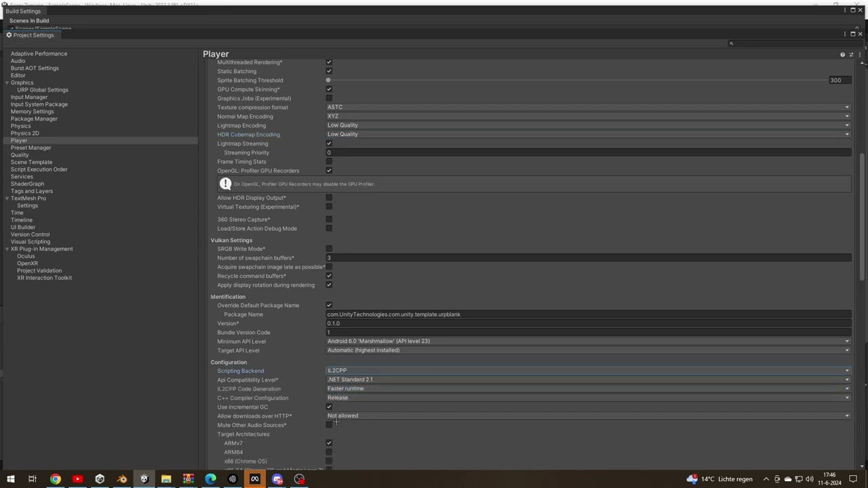Click the Project Settings gear icon
The image size is (868, 488).
9,35
